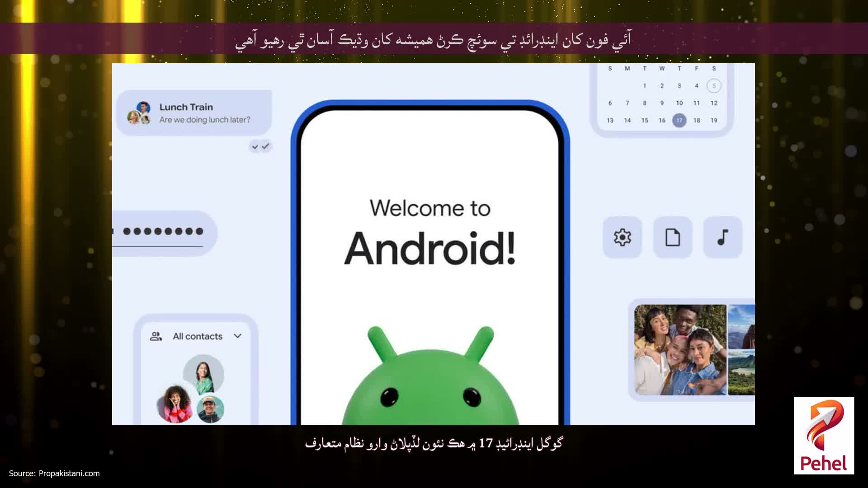Click the double check mark read receipt
This screenshot has height=488, width=868.
[x=260, y=146]
